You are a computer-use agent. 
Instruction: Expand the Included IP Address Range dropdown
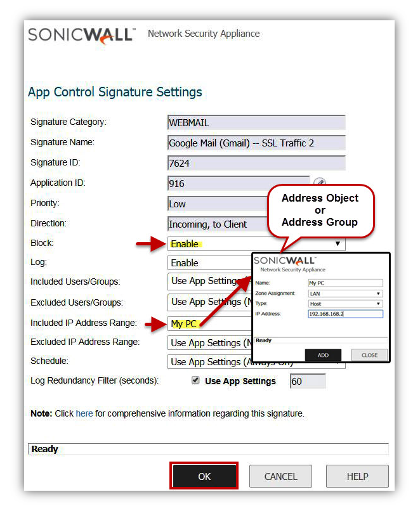point(209,323)
